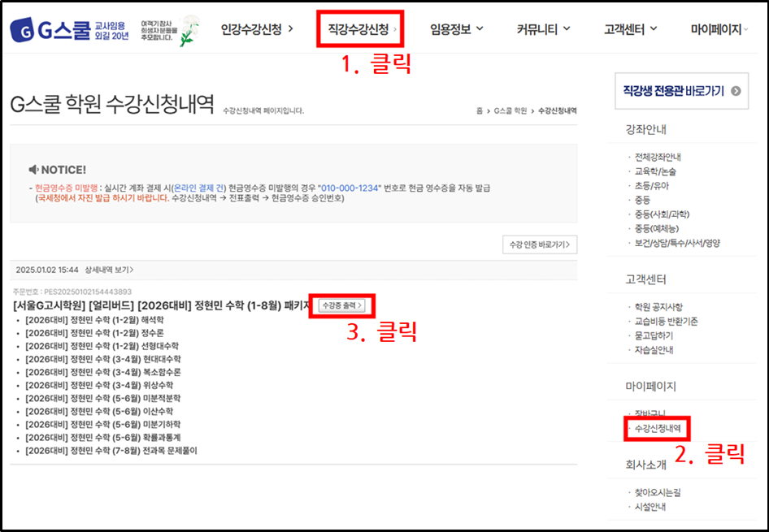Click the 강좌안내 sidebar heading

645,130
